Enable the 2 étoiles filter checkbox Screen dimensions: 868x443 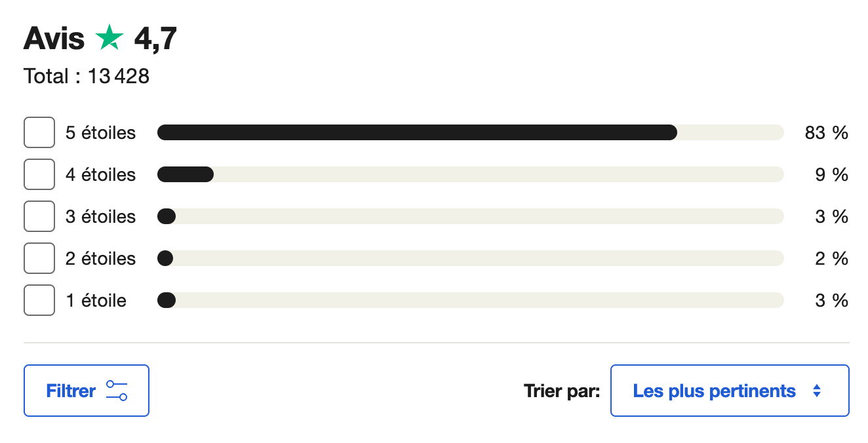click(39, 258)
